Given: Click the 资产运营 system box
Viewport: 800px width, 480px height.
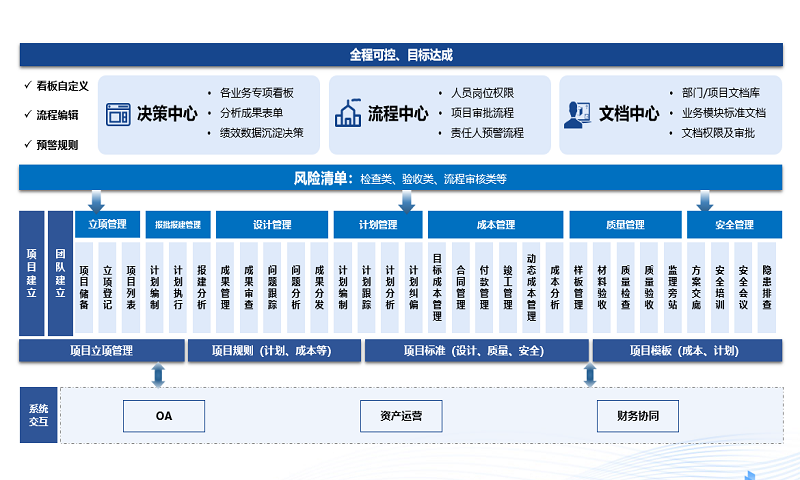Looking at the screenshot, I should tap(401, 415).
